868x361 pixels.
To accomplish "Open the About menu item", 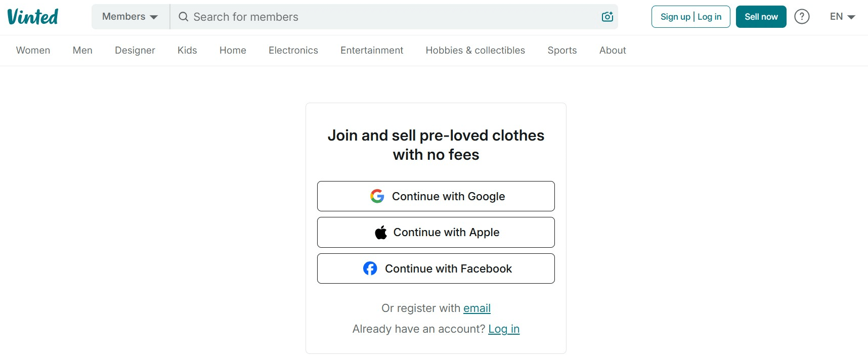I will click(x=613, y=51).
